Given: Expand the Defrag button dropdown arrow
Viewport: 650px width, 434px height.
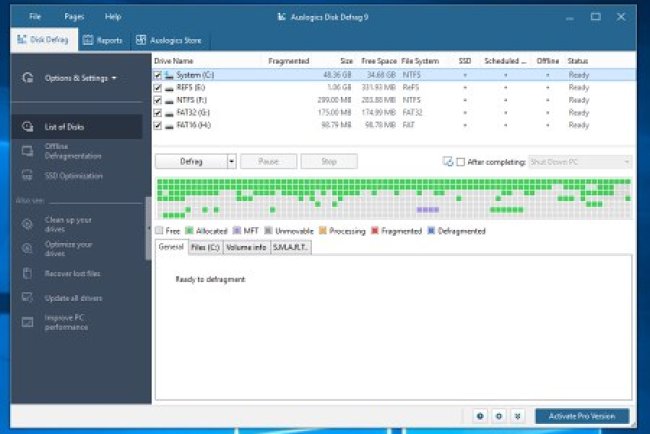Looking at the screenshot, I should tap(232, 161).
